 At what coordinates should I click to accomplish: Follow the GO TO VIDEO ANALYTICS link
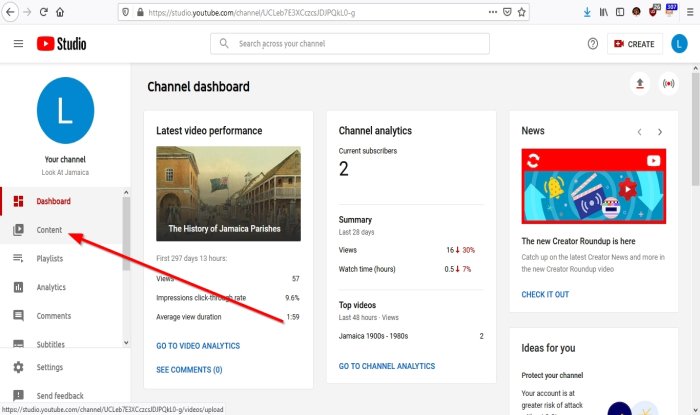198,346
